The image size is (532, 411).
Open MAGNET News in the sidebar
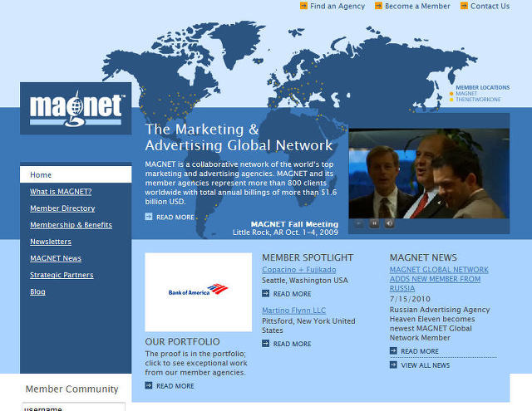[x=56, y=258]
